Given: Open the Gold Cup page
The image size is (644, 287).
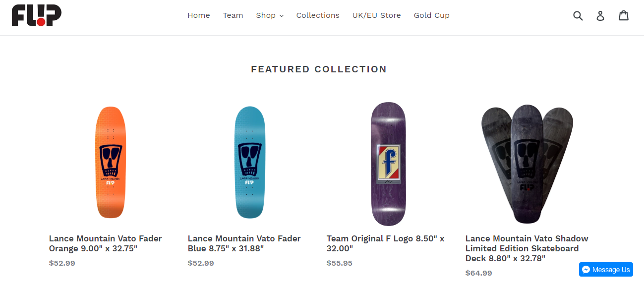Looking at the screenshot, I should pyautogui.click(x=432, y=15).
